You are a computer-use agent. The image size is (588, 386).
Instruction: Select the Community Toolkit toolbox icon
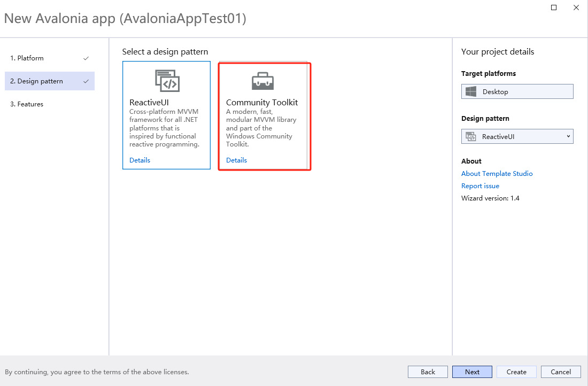tap(262, 81)
